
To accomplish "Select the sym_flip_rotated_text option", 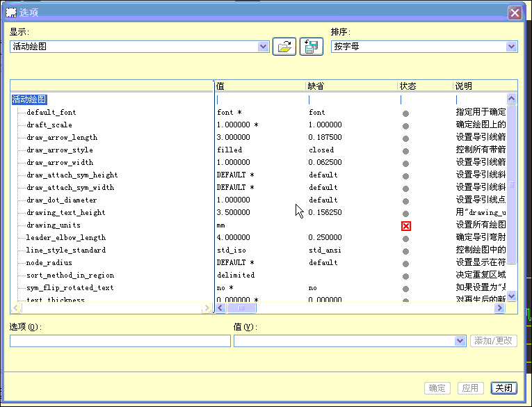I will click(70, 288).
